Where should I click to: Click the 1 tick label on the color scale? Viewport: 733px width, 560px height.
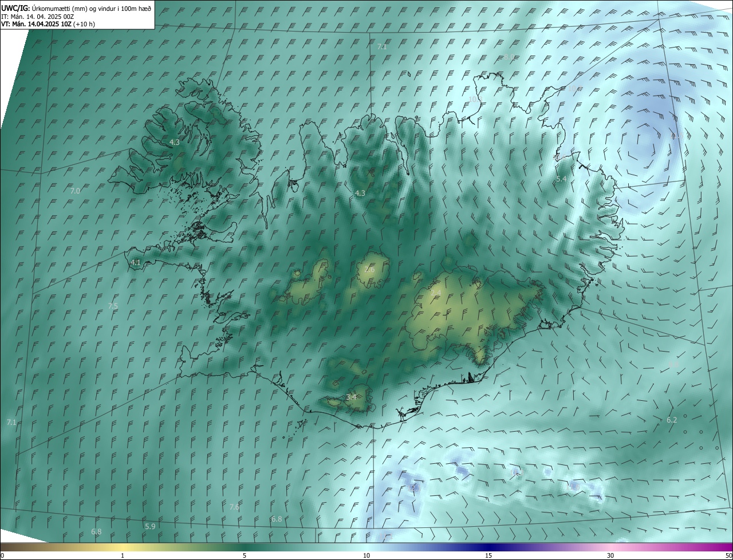coord(123,555)
